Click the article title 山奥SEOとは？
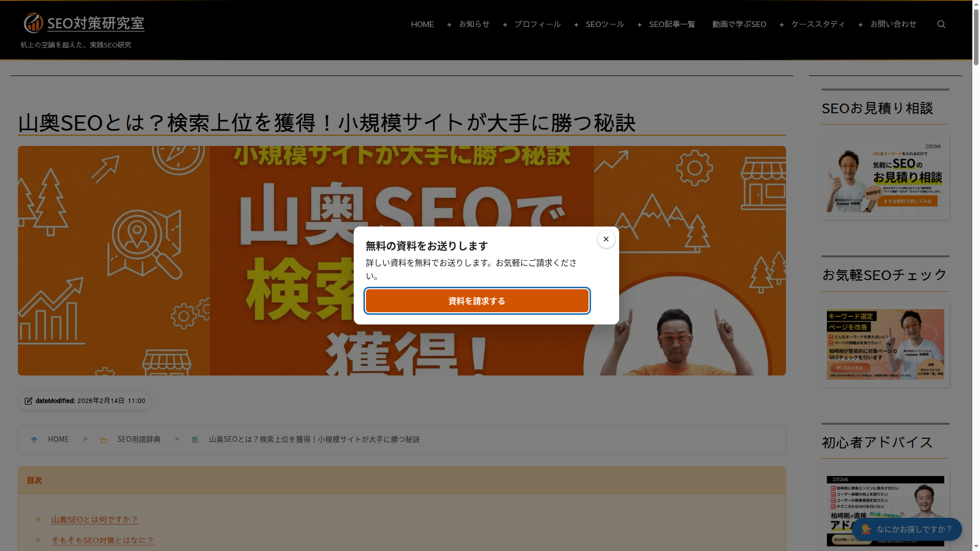 tap(327, 122)
